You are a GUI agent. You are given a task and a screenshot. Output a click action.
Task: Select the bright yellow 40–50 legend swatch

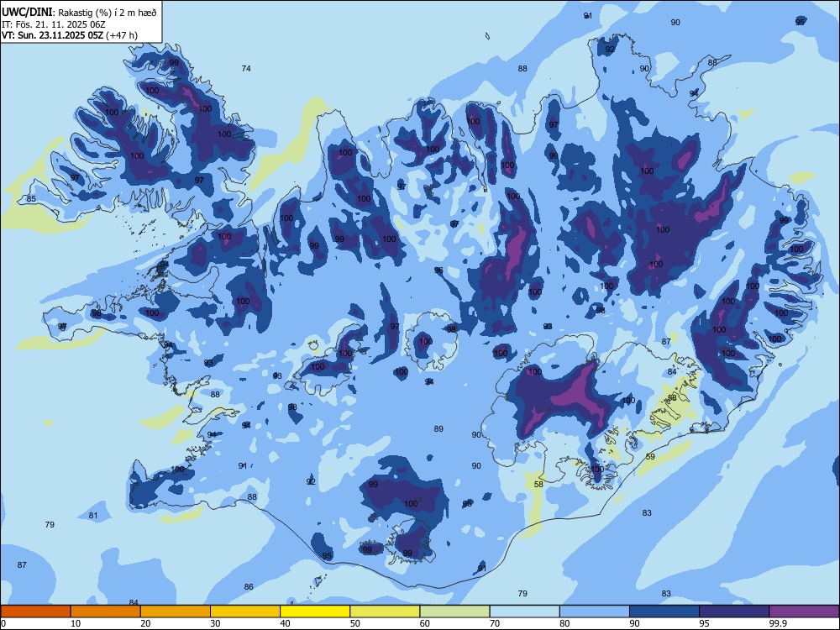pos(315,612)
